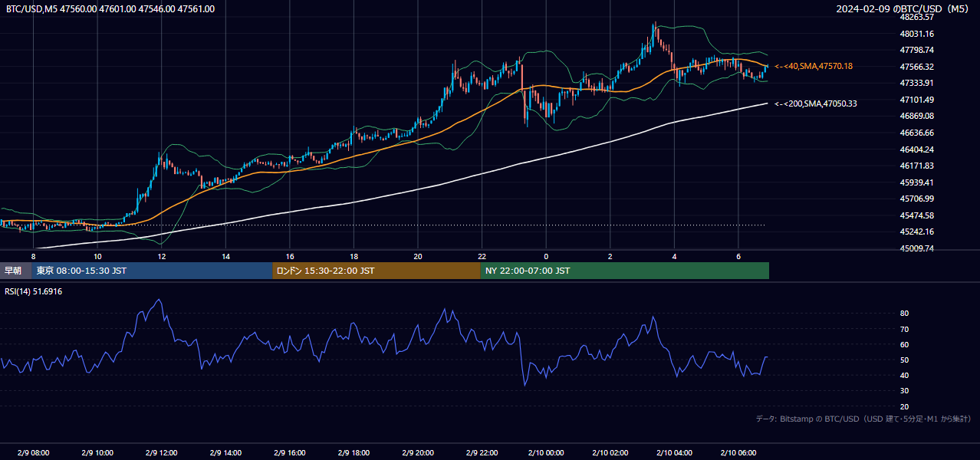The image size is (980, 460).
Task: Click the 'RSI(14) 51.6916' indicator label
Action: click(34, 291)
